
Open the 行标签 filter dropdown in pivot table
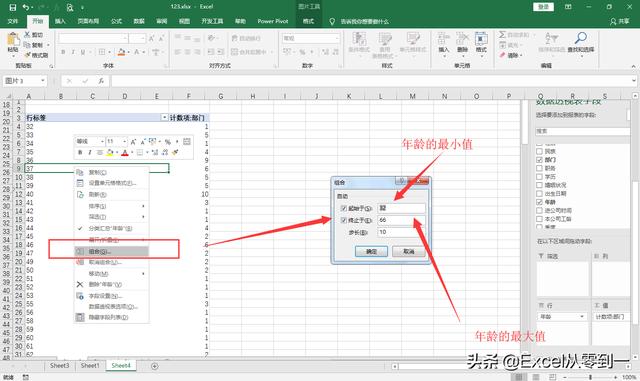click(164, 118)
